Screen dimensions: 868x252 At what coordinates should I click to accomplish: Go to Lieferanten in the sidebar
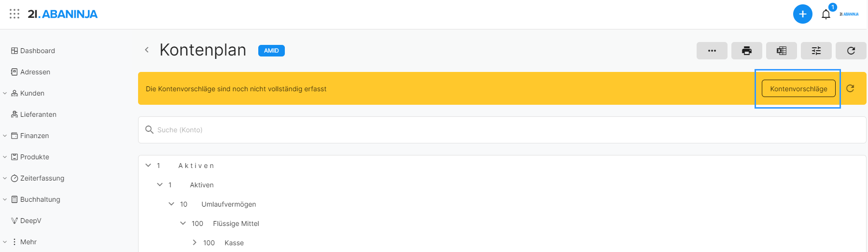[x=38, y=114]
